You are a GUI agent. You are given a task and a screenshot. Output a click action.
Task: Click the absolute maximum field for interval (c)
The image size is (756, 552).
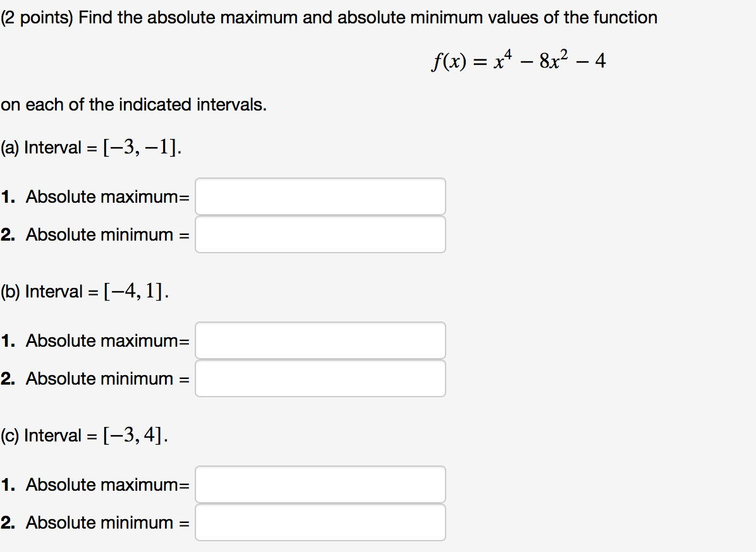320,484
